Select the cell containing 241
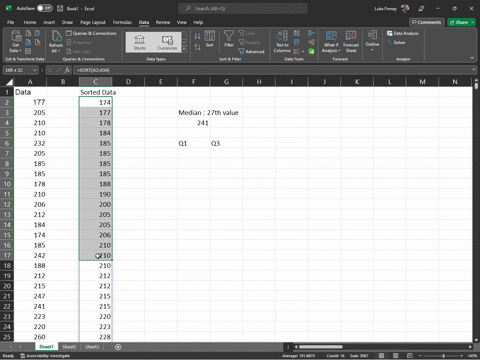The width and height of the screenshot is (480, 360). click(194, 123)
